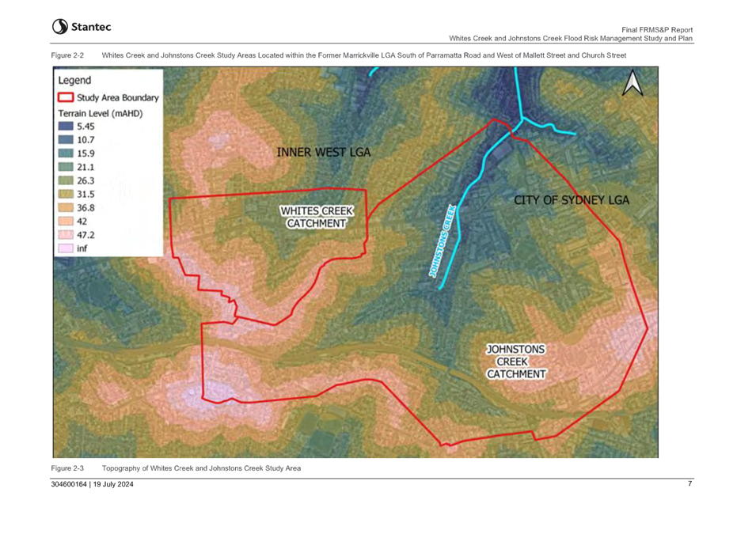
Task: Select the 47.2 terrain level color swatch
Action: pyautogui.click(x=66, y=235)
